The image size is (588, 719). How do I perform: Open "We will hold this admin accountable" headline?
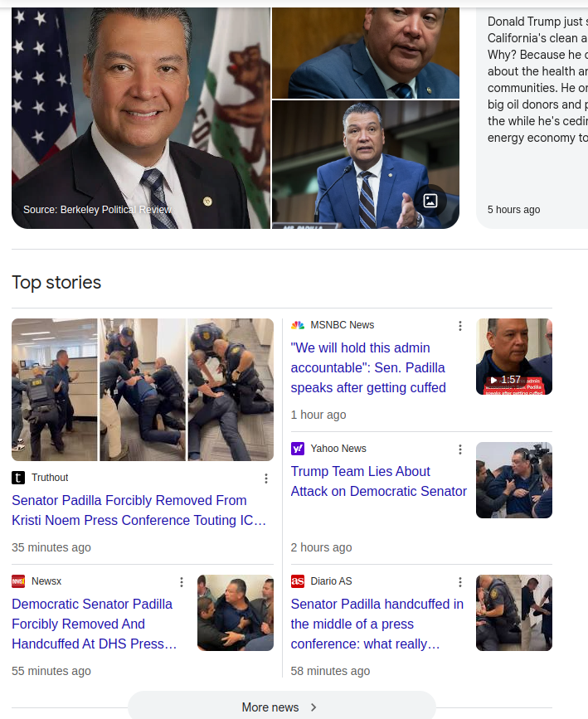[368, 367]
